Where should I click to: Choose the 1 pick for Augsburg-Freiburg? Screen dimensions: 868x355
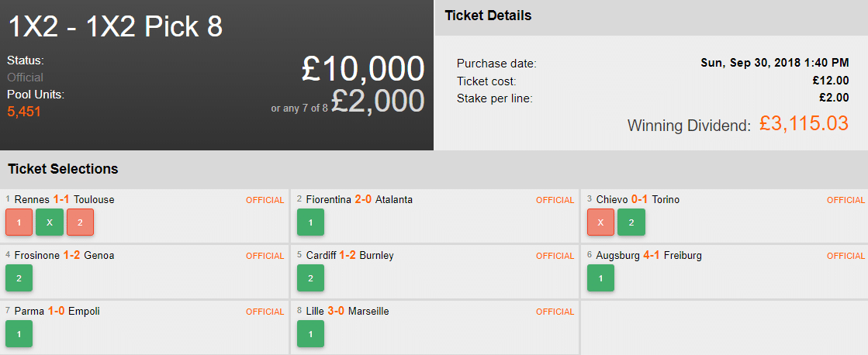click(x=600, y=277)
